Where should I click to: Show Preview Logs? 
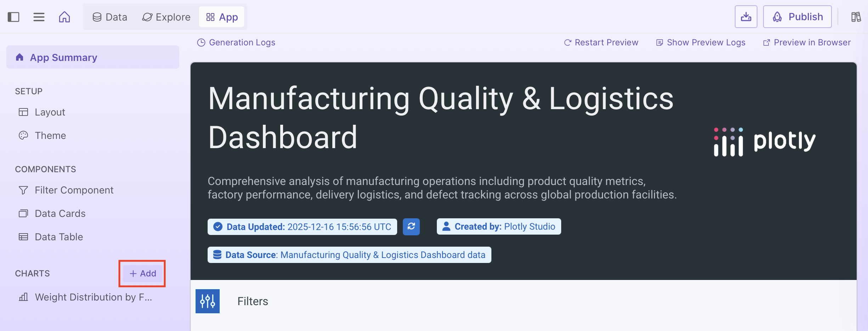(701, 43)
